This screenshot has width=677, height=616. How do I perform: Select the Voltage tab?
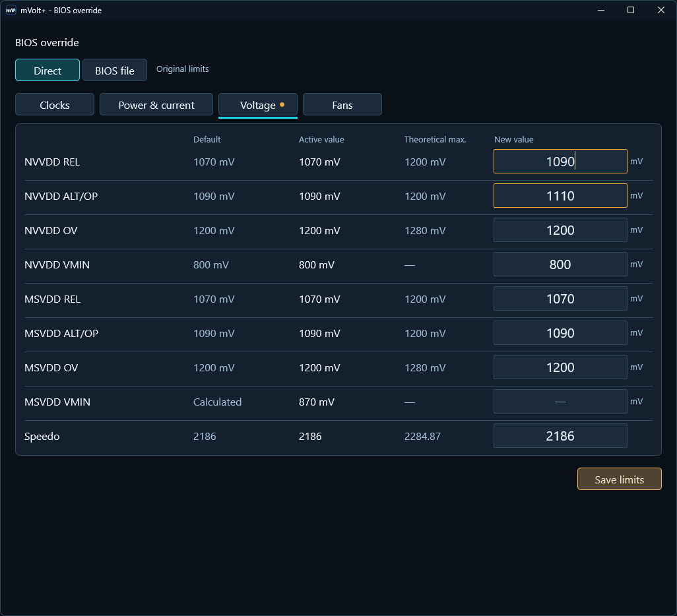click(258, 104)
